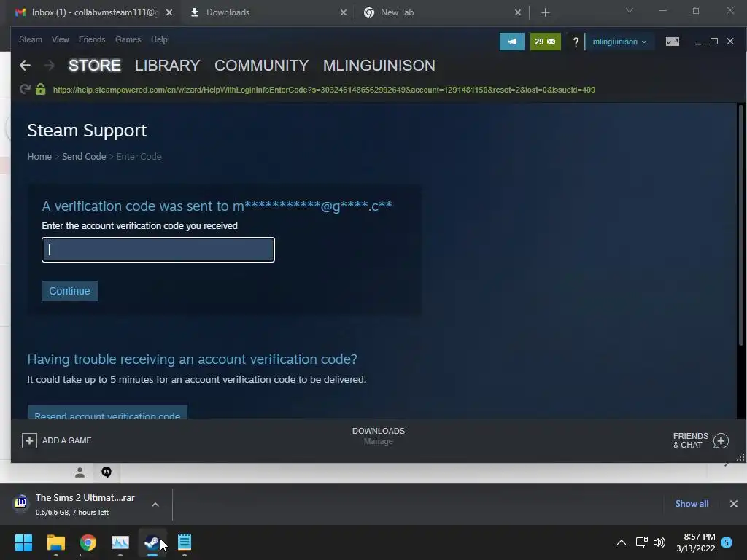747x560 pixels.
Task: Click 'Enter Code' breadcrumb text
Action: click(x=139, y=156)
